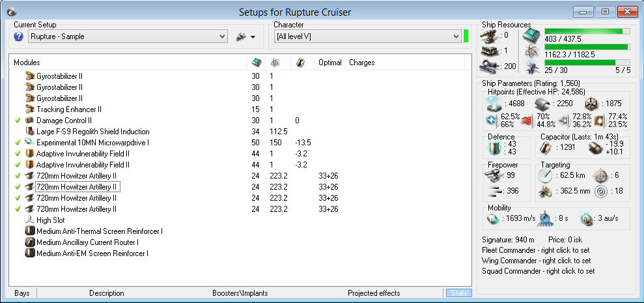Click the capacitor column header icon
644x303 pixels.
click(x=299, y=63)
